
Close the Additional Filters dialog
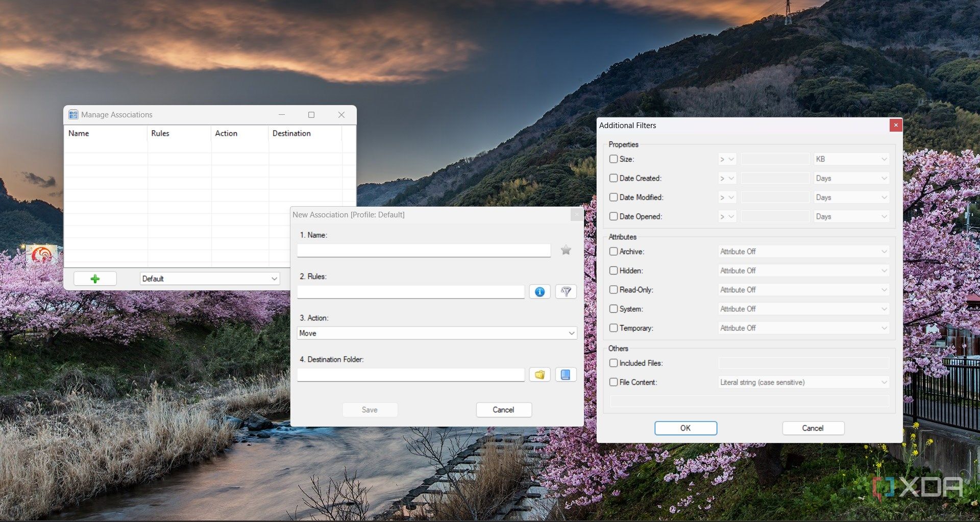coord(895,125)
